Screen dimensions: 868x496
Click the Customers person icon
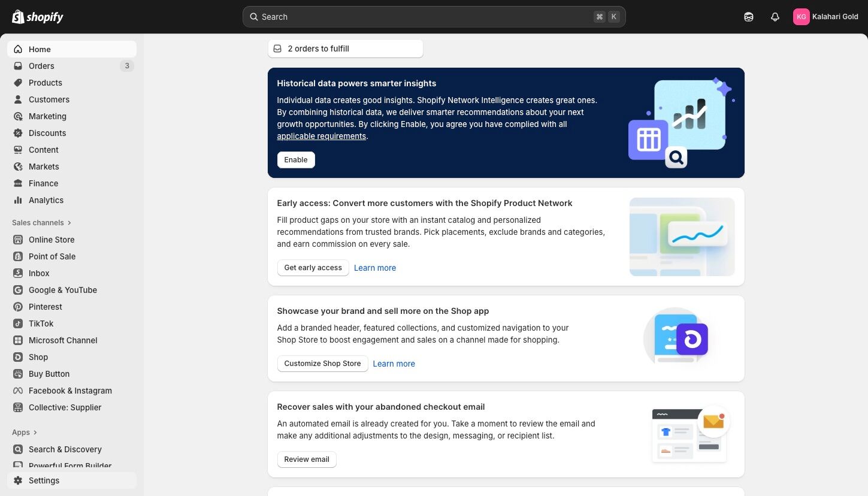[x=18, y=99]
